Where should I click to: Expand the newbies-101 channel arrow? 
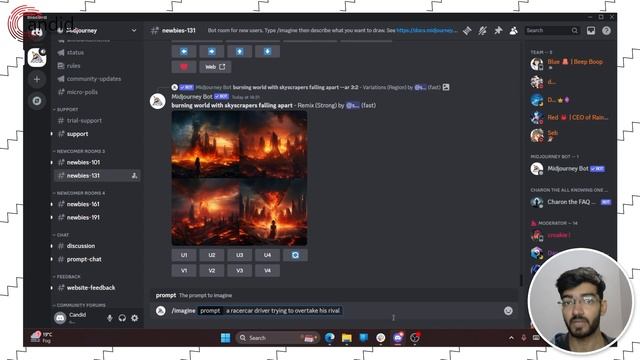51,162
